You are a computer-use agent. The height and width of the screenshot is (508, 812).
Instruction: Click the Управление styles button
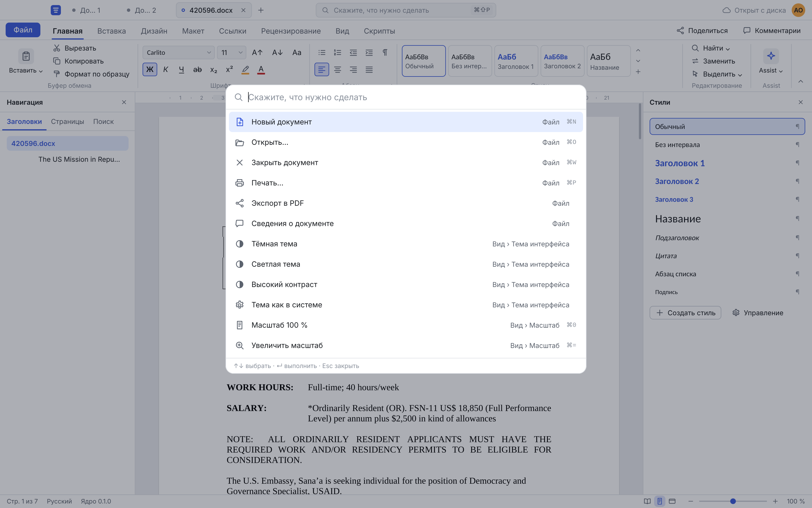758,313
